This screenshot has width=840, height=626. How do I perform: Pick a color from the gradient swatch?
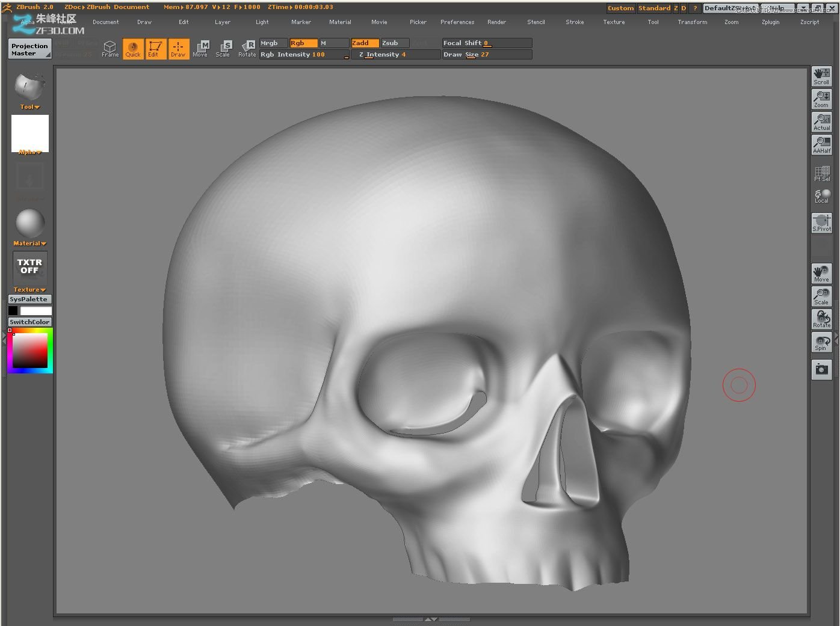pyautogui.click(x=29, y=351)
